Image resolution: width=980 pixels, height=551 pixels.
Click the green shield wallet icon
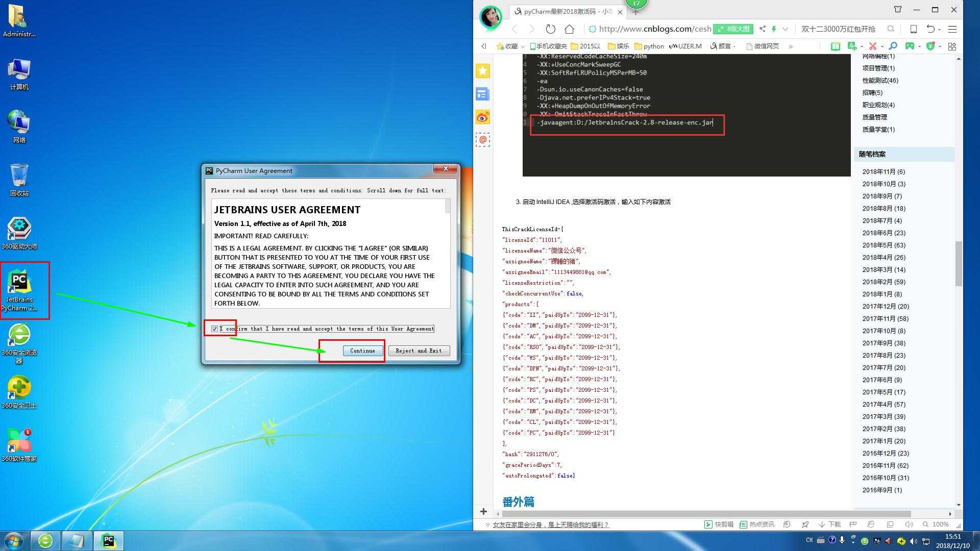click(x=930, y=46)
